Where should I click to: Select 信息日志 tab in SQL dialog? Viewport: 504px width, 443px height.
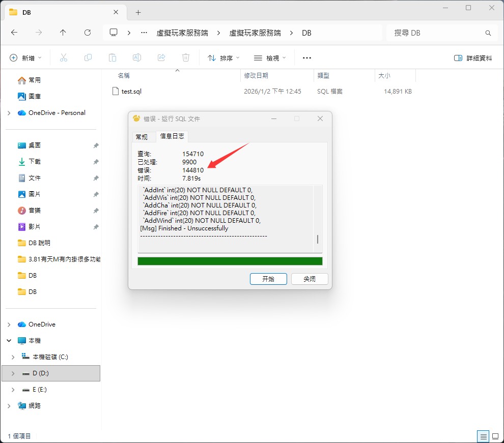pos(172,136)
